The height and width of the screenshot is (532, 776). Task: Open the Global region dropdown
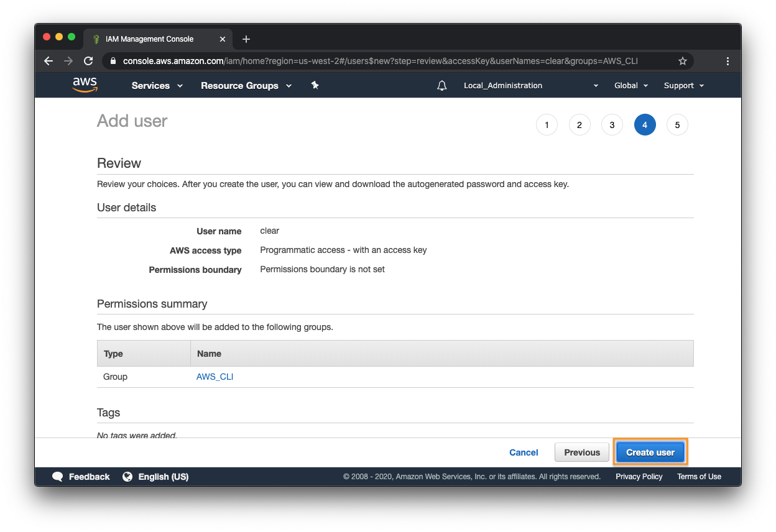[631, 86]
